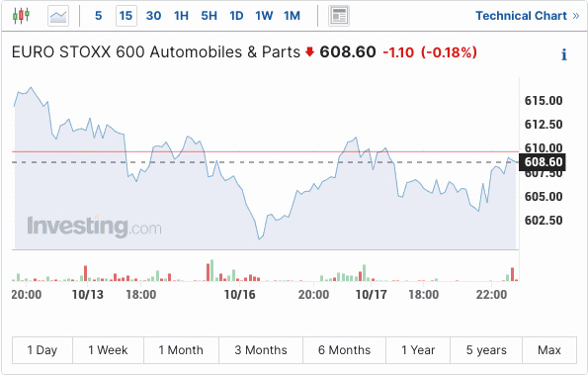
Task: Click the blue info icon
Action: coord(564,54)
